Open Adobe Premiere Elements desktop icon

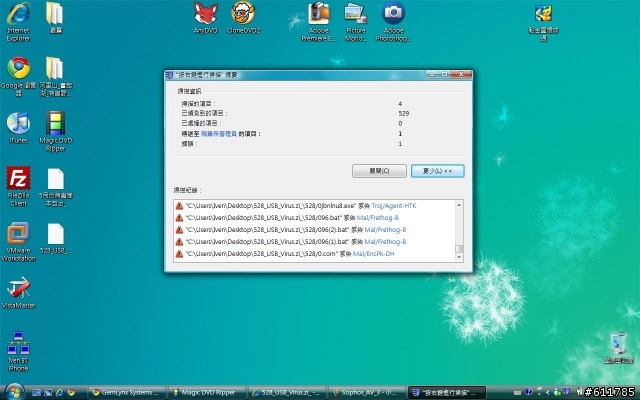[x=319, y=22]
